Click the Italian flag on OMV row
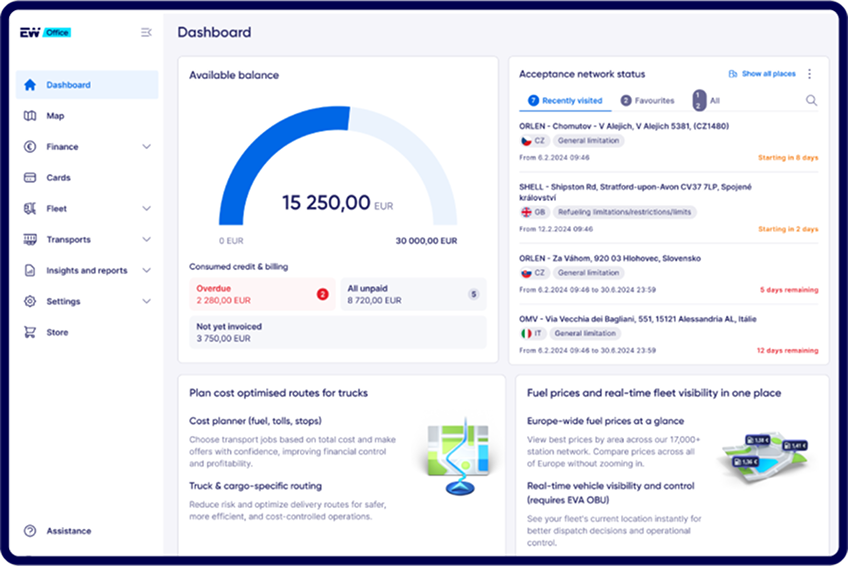The height and width of the screenshot is (566, 848). (526, 333)
